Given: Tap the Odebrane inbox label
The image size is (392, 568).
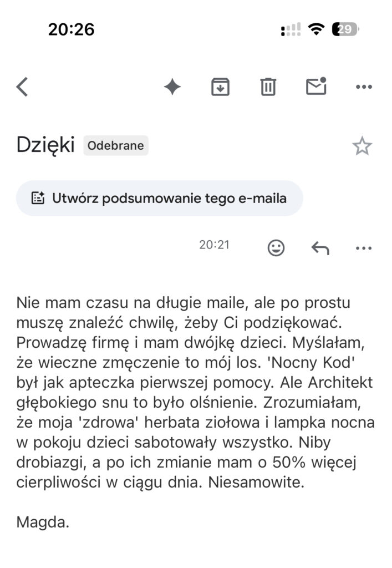Looking at the screenshot, I should 116,146.
